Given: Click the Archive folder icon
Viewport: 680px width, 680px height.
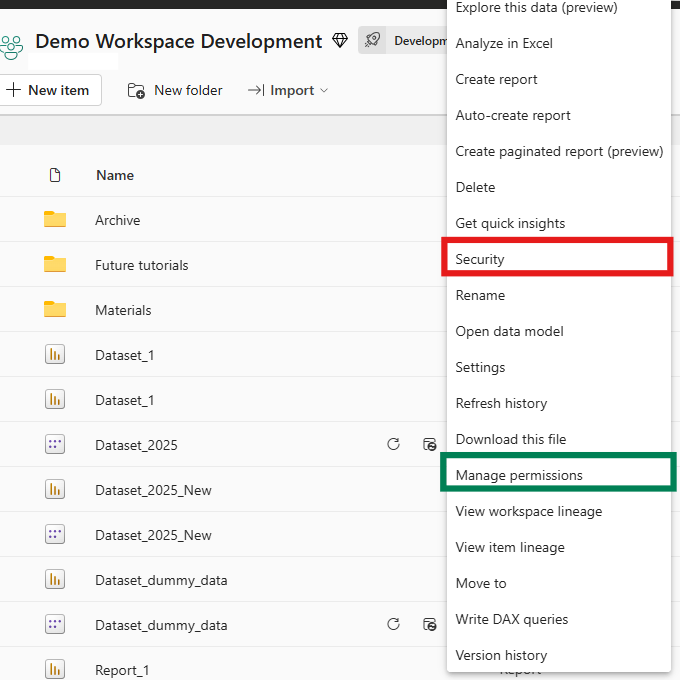Looking at the screenshot, I should point(55,220).
